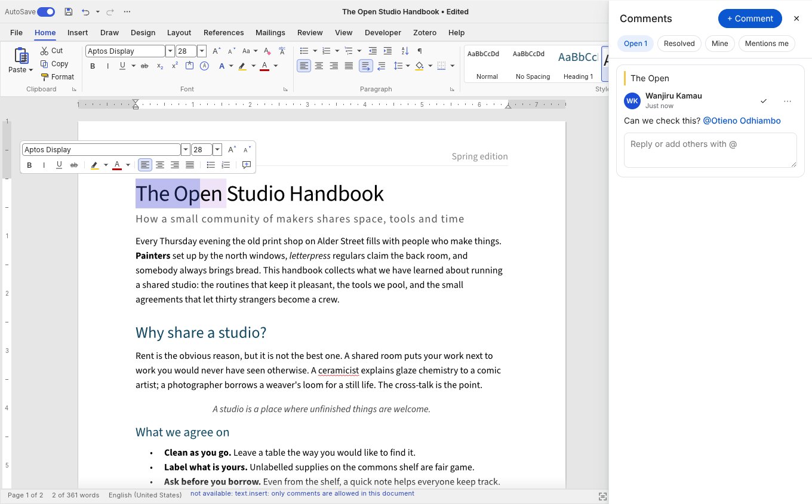Switch to the Insert ribbon tab

(x=78, y=33)
